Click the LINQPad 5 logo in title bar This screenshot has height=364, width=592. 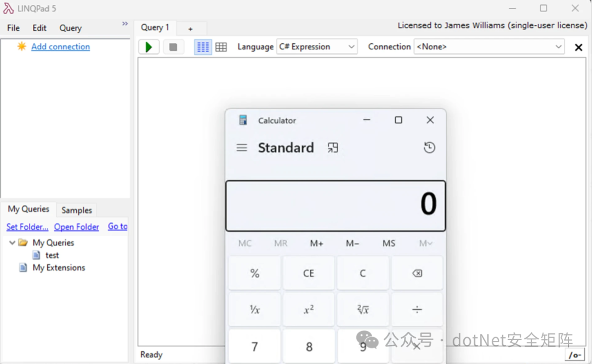coord(8,8)
